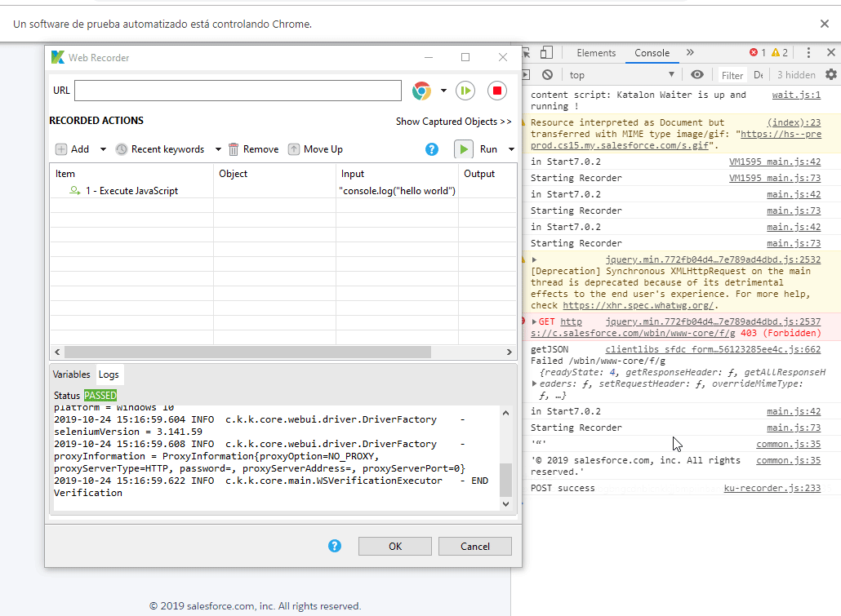Click the 3 hidden messages label

point(796,75)
